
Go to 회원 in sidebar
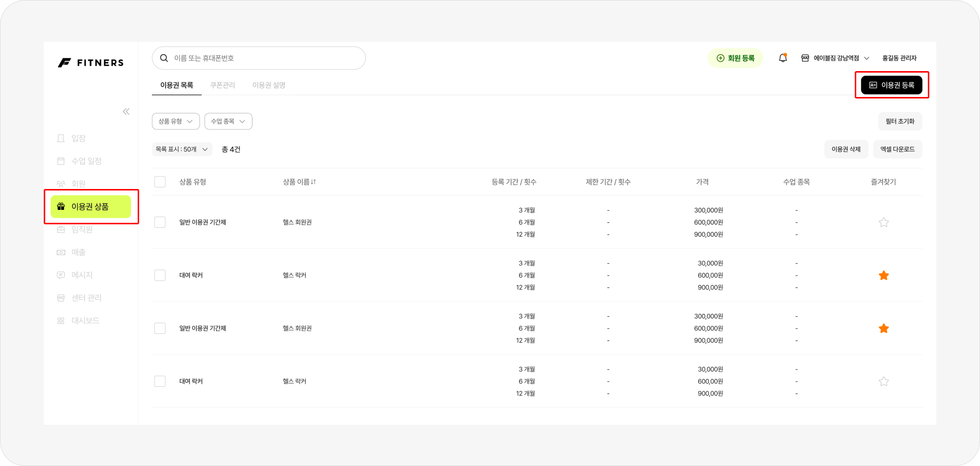click(72, 184)
